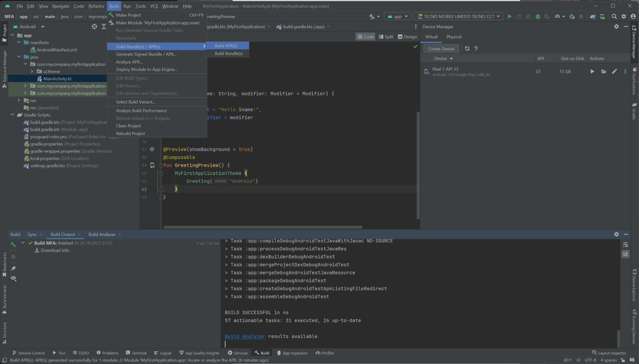The width and height of the screenshot is (639, 364).
Task: Choose Build APK(s) from the submenu
Action: coord(226,46)
